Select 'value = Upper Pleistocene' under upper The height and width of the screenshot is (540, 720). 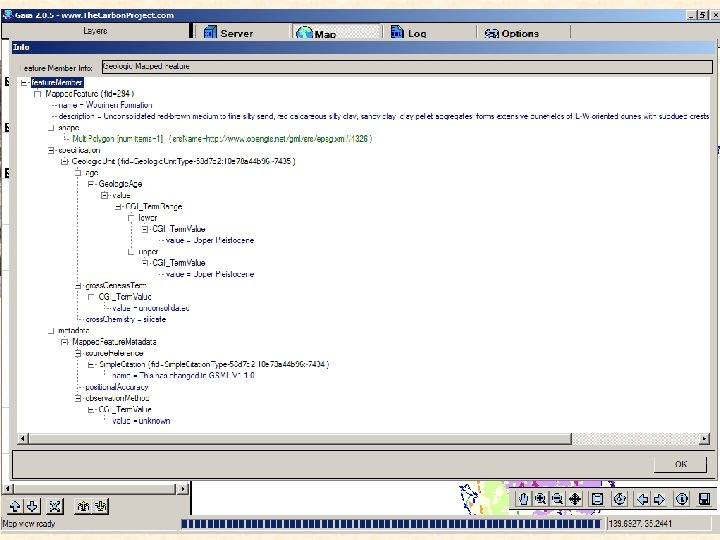tap(210, 274)
